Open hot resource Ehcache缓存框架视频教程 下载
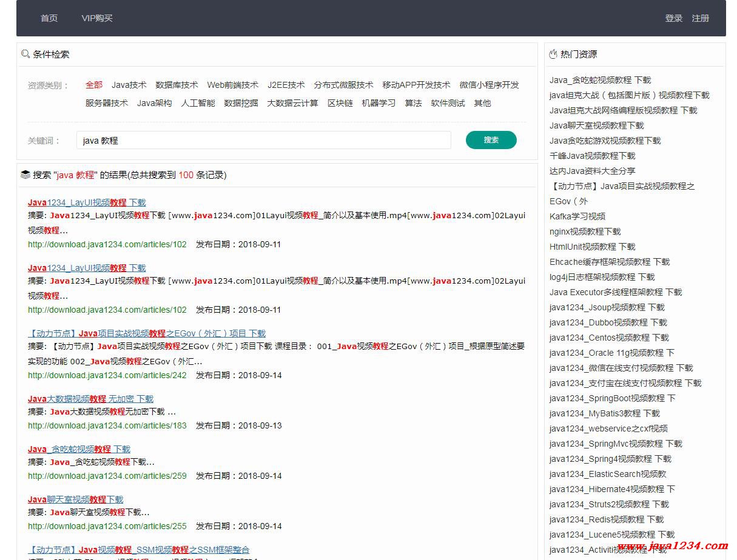 (x=610, y=262)
